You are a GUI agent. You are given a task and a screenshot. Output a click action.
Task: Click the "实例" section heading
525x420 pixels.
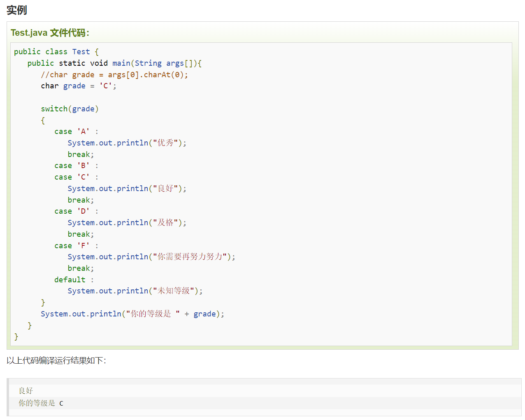(x=17, y=10)
